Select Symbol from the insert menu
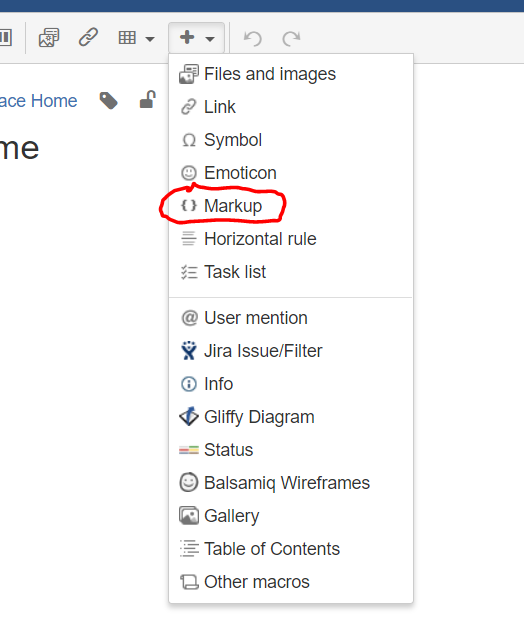The height and width of the screenshot is (634, 524). pyautogui.click(x=291, y=140)
